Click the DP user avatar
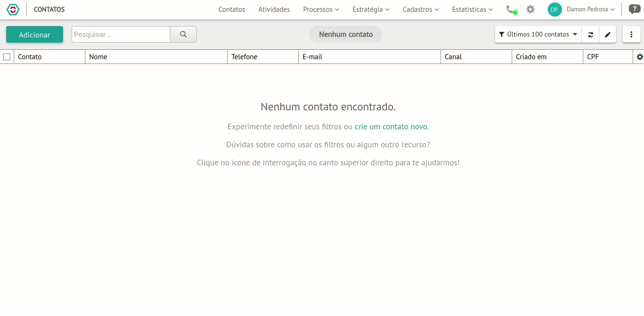 pos(554,9)
